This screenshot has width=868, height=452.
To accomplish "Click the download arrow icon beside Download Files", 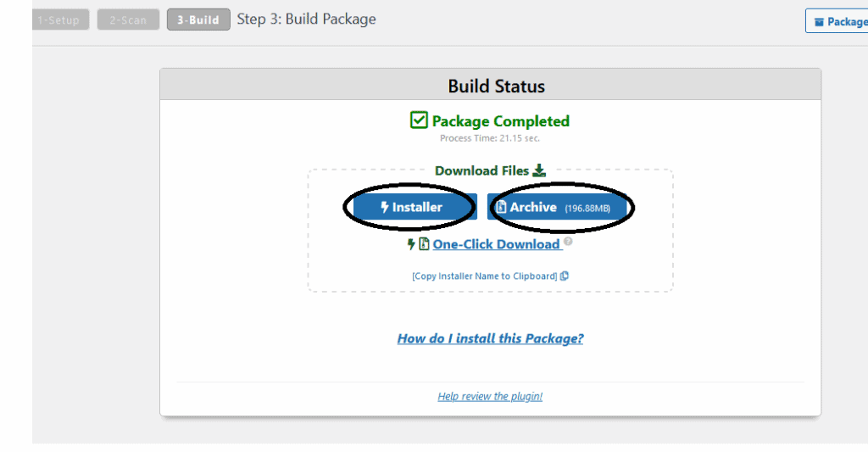I will tap(539, 170).
